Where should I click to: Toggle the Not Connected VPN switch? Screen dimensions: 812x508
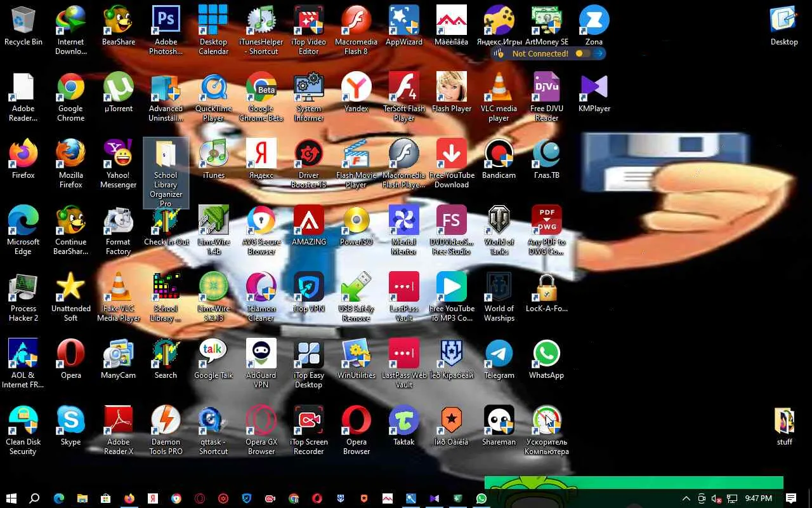582,54
